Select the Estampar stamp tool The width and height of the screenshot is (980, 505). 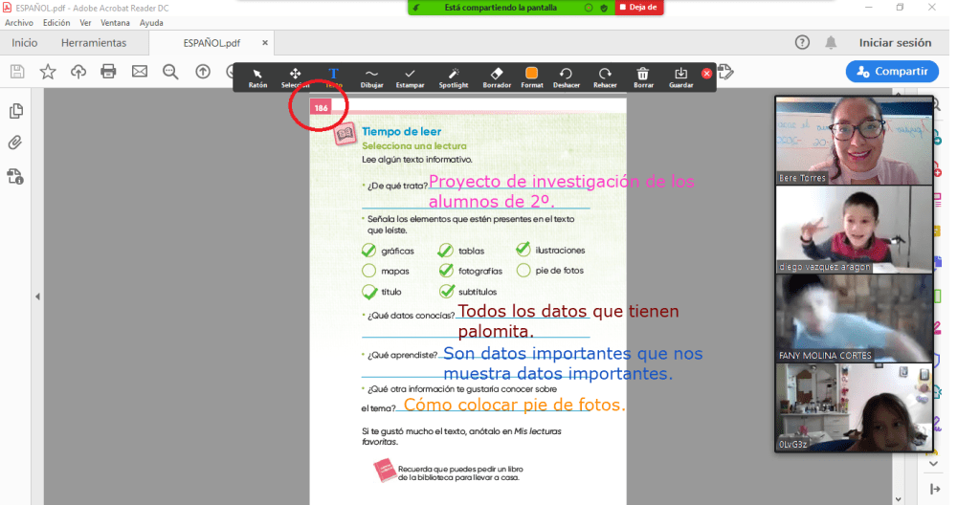pyautogui.click(x=410, y=77)
